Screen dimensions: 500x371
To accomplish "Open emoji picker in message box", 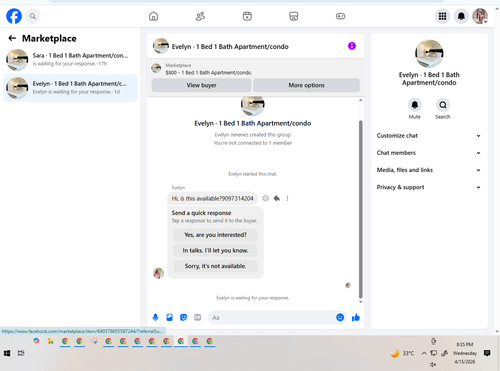I will 340,317.
